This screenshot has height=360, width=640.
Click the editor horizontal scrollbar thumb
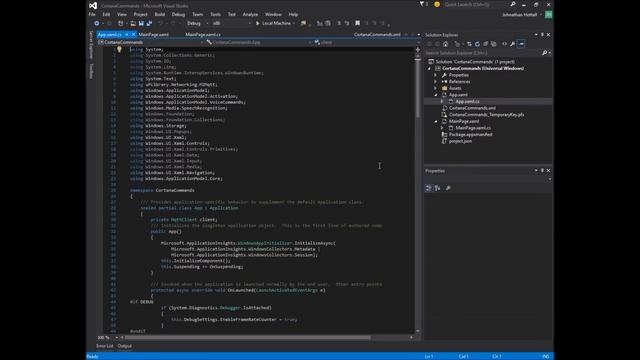click(x=247, y=338)
